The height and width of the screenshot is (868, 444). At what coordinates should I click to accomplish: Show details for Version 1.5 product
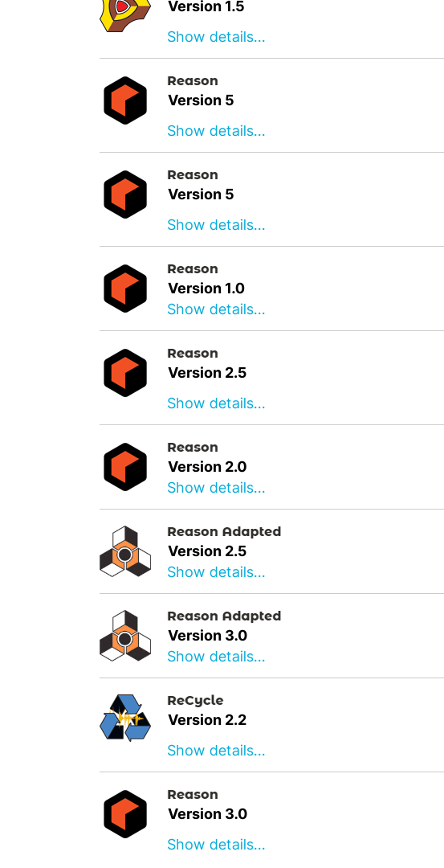216,36
